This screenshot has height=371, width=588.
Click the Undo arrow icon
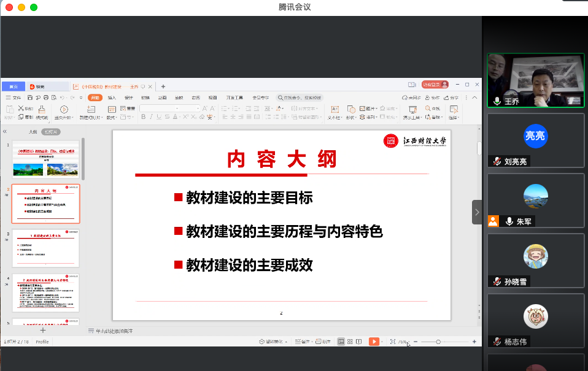click(62, 98)
